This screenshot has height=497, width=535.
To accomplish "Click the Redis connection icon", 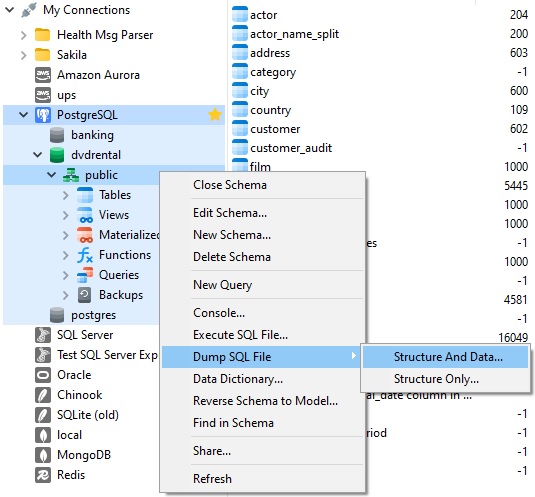I will point(43,475).
